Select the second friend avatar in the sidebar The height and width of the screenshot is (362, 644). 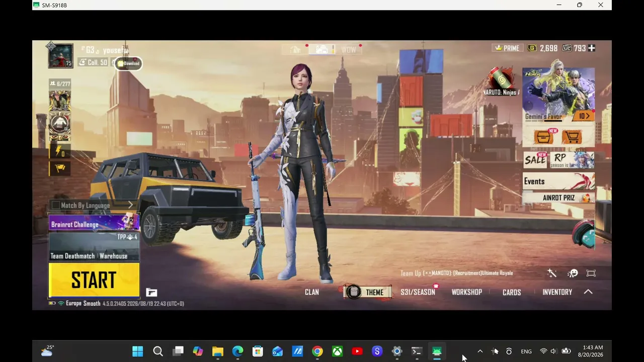pyautogui.click(x=60, y=123)
